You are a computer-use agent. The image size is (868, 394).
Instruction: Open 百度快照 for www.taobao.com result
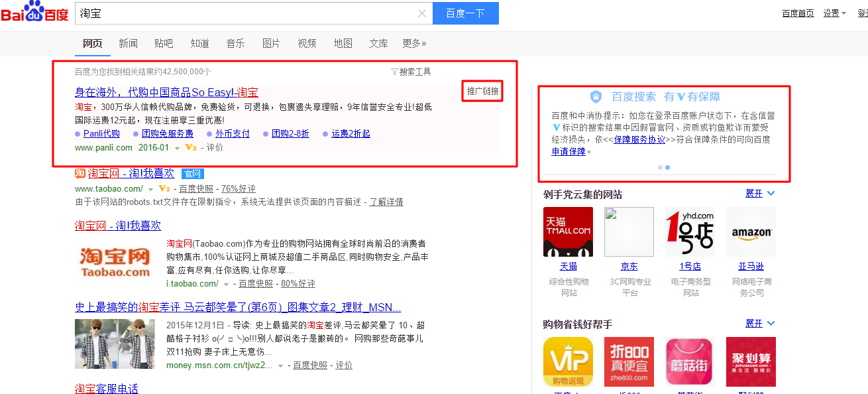pyautogui.click(x=196, y=188)
